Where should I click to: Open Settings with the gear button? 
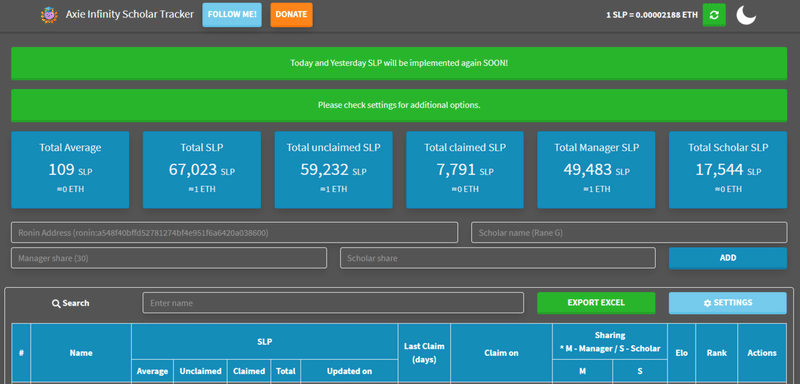coord(728,303)
